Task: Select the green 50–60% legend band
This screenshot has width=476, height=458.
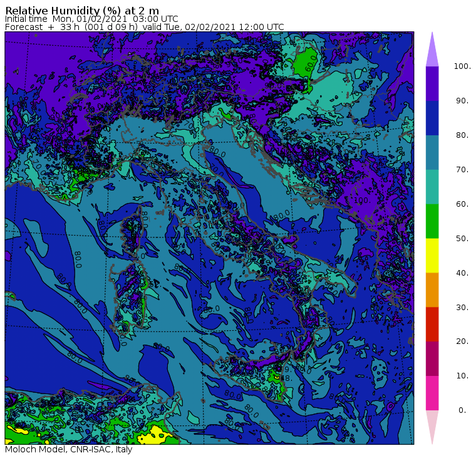Action: (x=432, y=221)
